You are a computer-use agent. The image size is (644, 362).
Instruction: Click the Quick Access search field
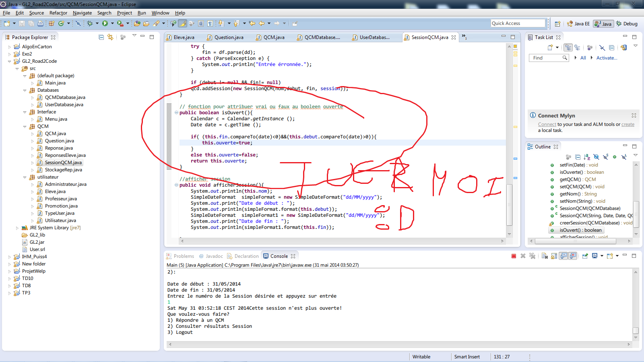pos(518,23)
